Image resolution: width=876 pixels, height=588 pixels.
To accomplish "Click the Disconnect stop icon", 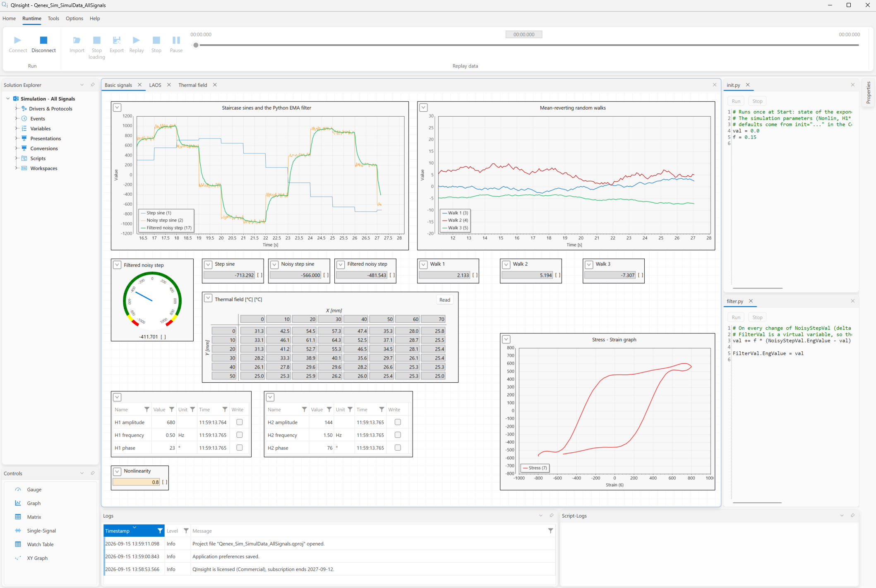I will tap(43, 40).
